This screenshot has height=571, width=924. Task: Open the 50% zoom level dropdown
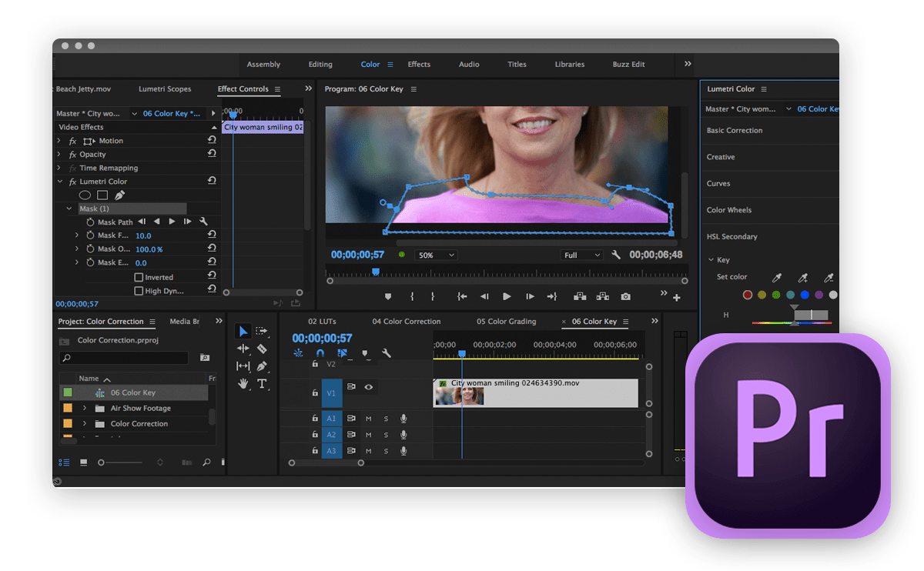coord(436,255)
